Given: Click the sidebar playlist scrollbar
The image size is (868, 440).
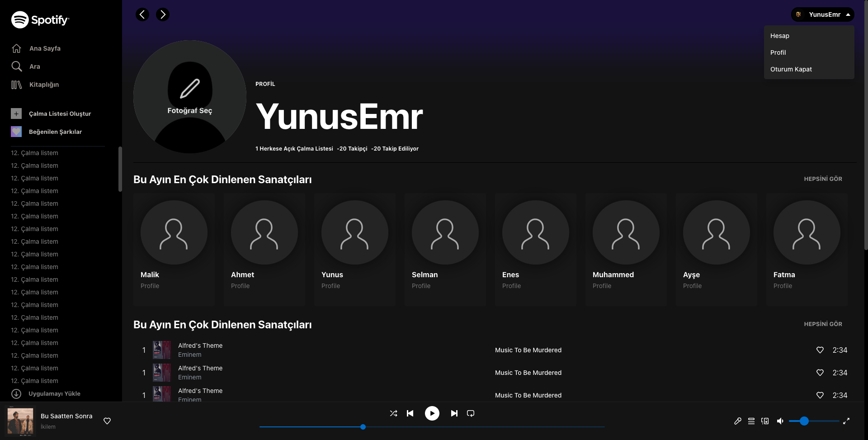Looking at the screenshot, I should click(x=120, y=169).
